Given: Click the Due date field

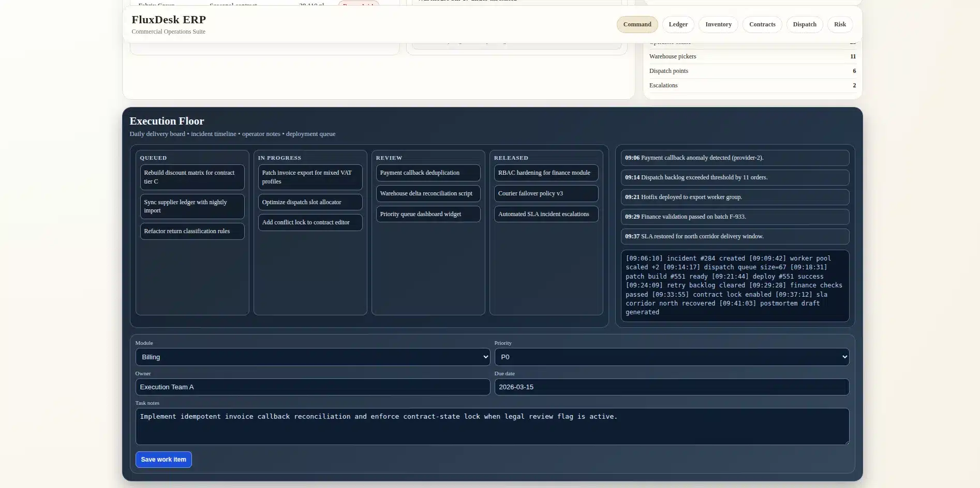Looking at the screenshot, I should [x=672, y=387].
